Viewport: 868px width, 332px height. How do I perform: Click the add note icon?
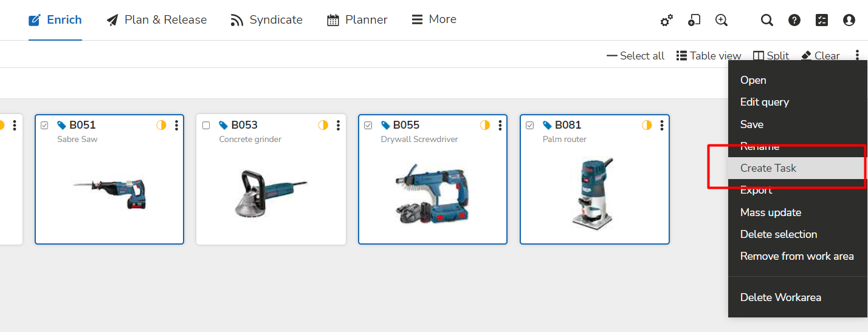[x=694, y=20]
